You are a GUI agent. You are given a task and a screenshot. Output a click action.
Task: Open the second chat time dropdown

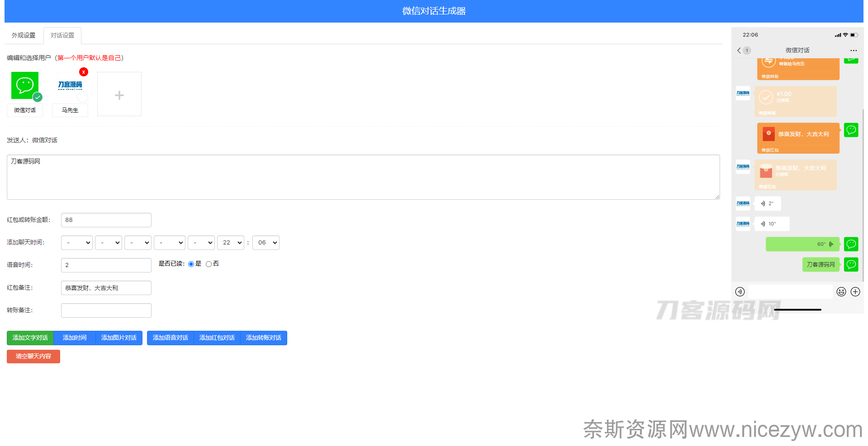(x=109, y=243)
